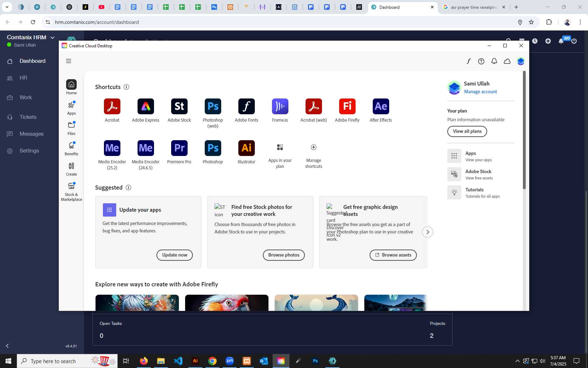The width and height of the screenshot is (588, 368).
Task: Open Zoom from taskbar
Action: 230,361
